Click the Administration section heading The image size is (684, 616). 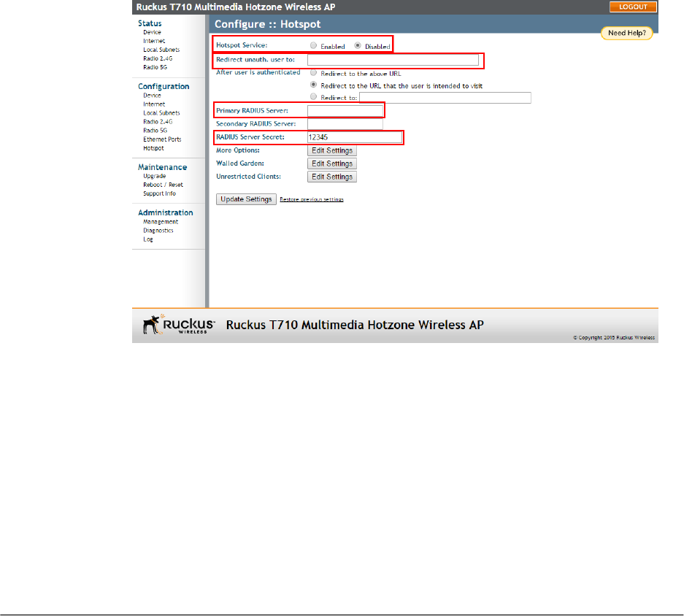(165, 212)
